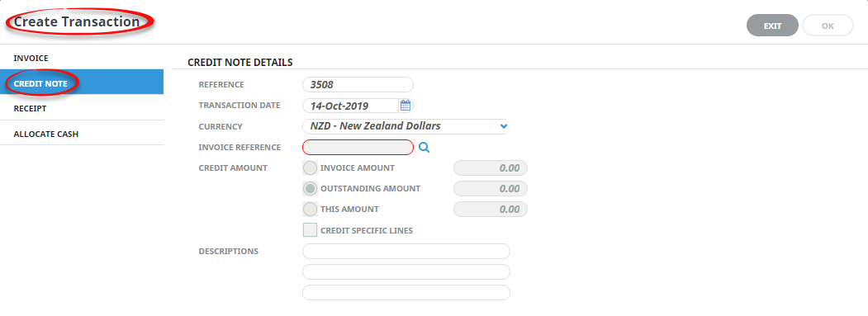Expand the currency dropdown arrow
Screen dimensions: 868x316
tap(503, 126)
